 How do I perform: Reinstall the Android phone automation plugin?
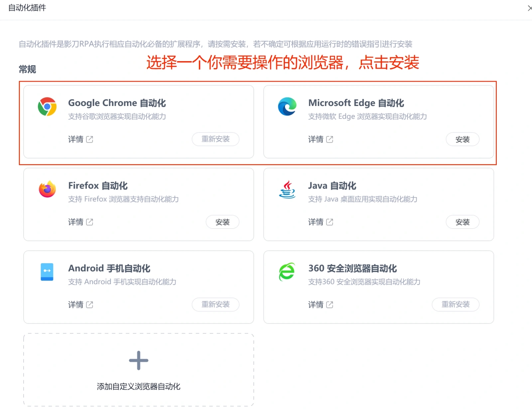coord(215,304)
